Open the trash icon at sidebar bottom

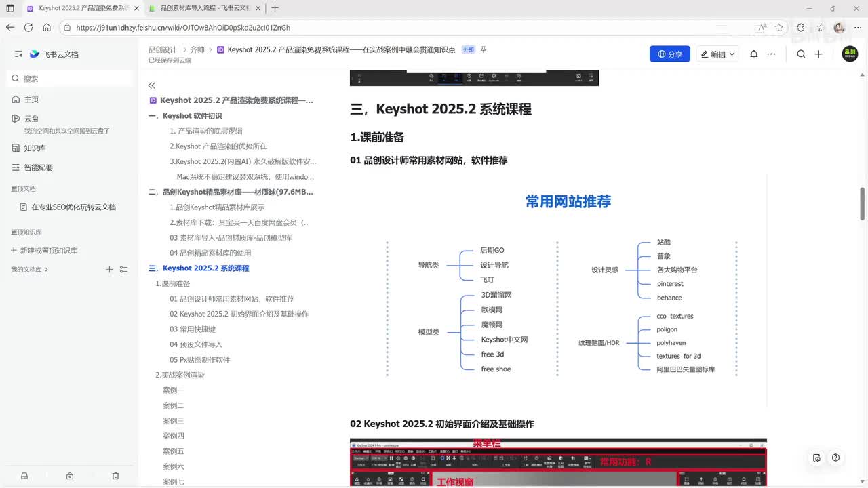[115, 476]
